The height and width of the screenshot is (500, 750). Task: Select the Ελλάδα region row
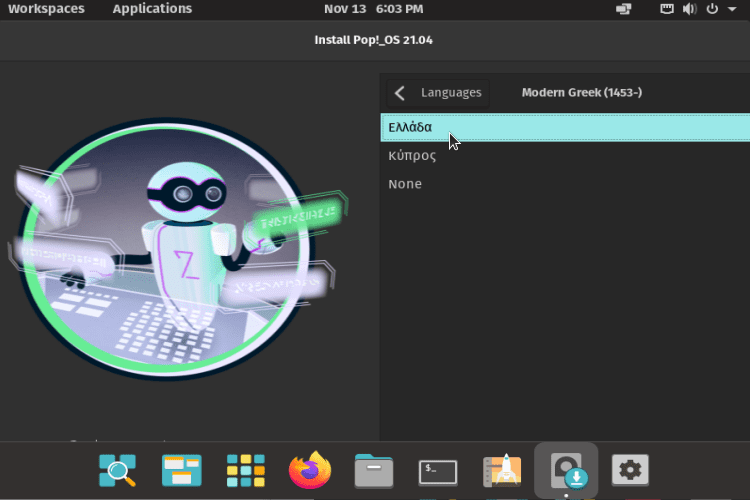pos(565,127)
